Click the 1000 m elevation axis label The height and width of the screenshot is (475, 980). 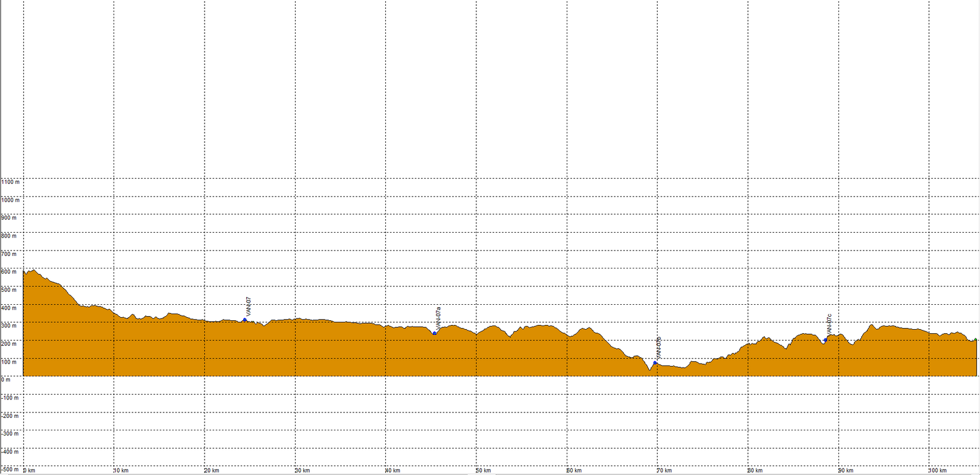(10, 200)
